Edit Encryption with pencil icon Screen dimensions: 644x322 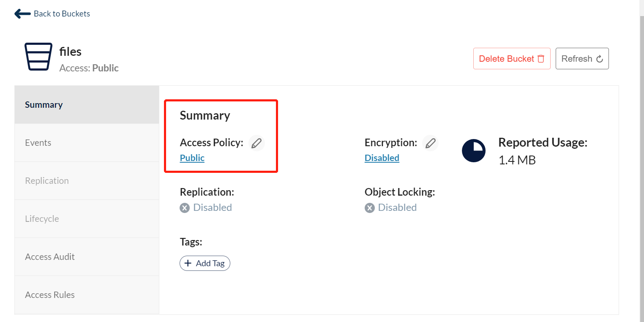[431, 143]
